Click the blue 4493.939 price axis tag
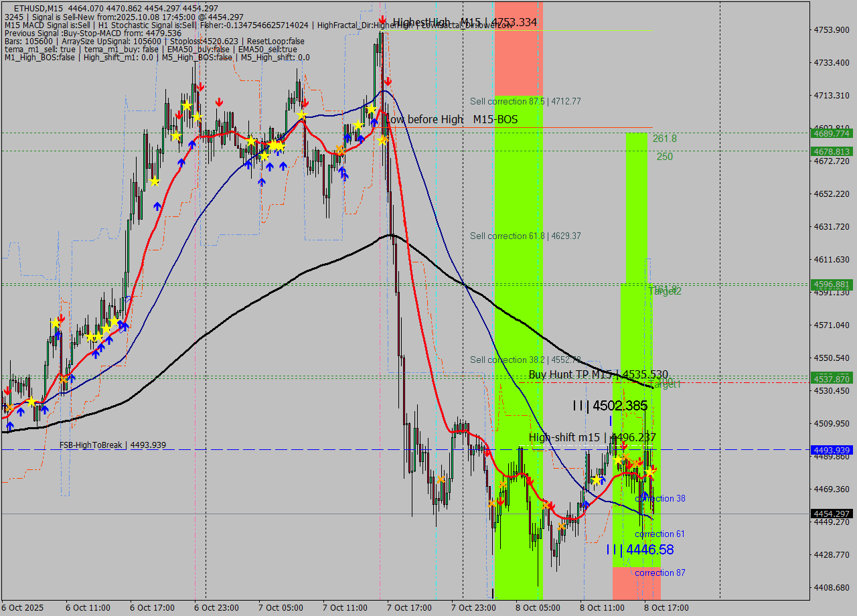The width and height of the screenshot is (857, 616). click(x=831, y=450)
